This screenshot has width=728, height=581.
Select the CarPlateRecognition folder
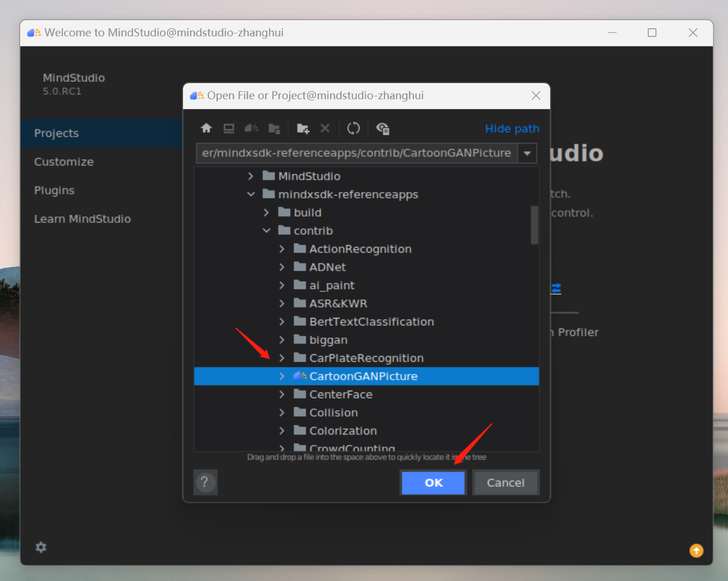pyautogui.click(x=367, y=358)
